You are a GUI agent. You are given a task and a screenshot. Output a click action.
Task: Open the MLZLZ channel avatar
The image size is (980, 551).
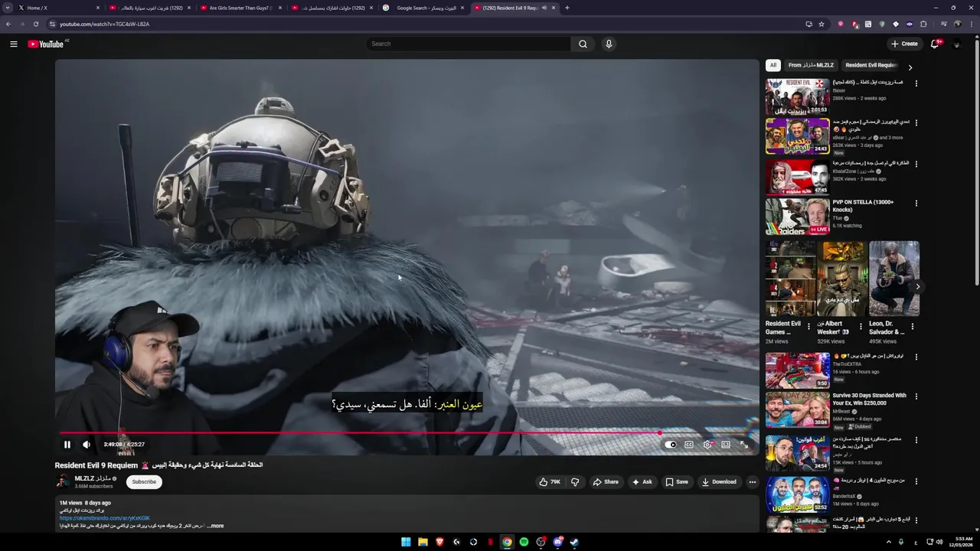coord(63,481)
